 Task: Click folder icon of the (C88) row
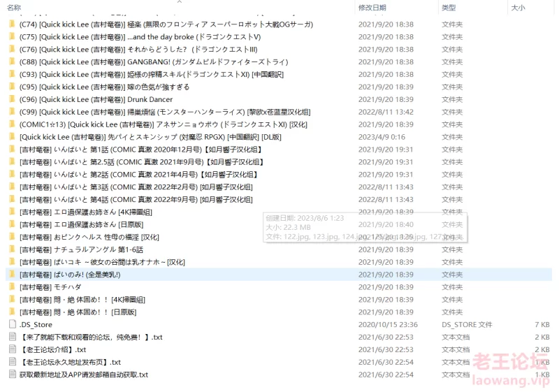pos(12,61)
